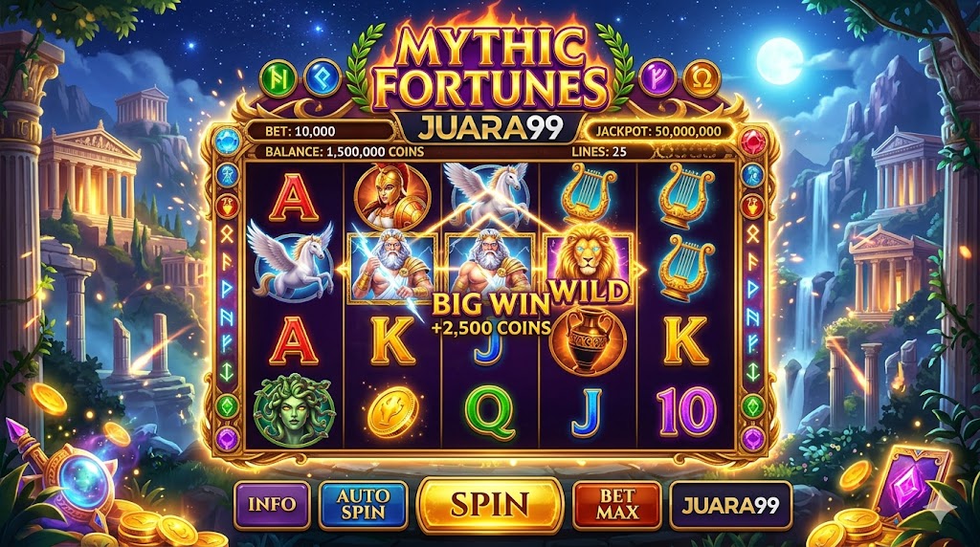Enable AUTO SPIN
Screen dimensions: 980x547
(x=363, y=505)
